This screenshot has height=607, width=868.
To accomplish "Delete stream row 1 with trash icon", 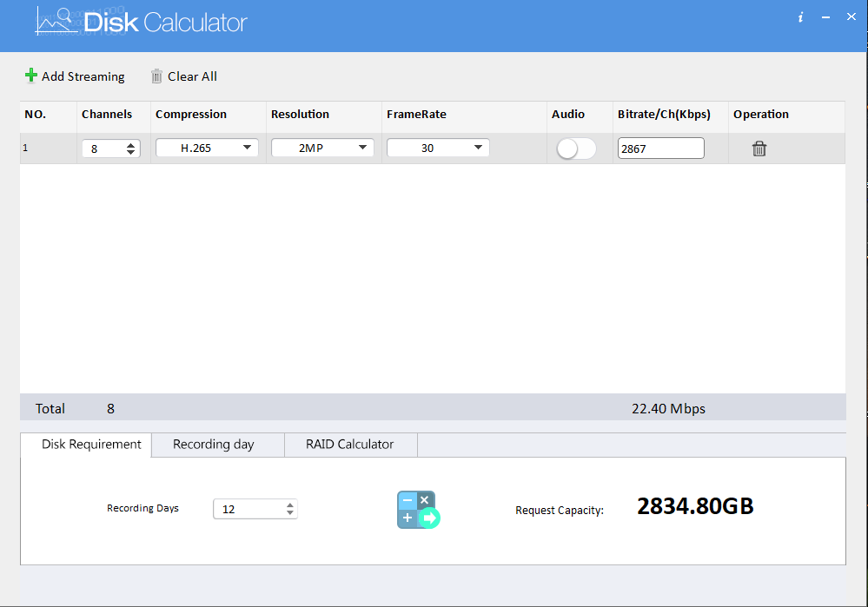I will pos(759,148).
